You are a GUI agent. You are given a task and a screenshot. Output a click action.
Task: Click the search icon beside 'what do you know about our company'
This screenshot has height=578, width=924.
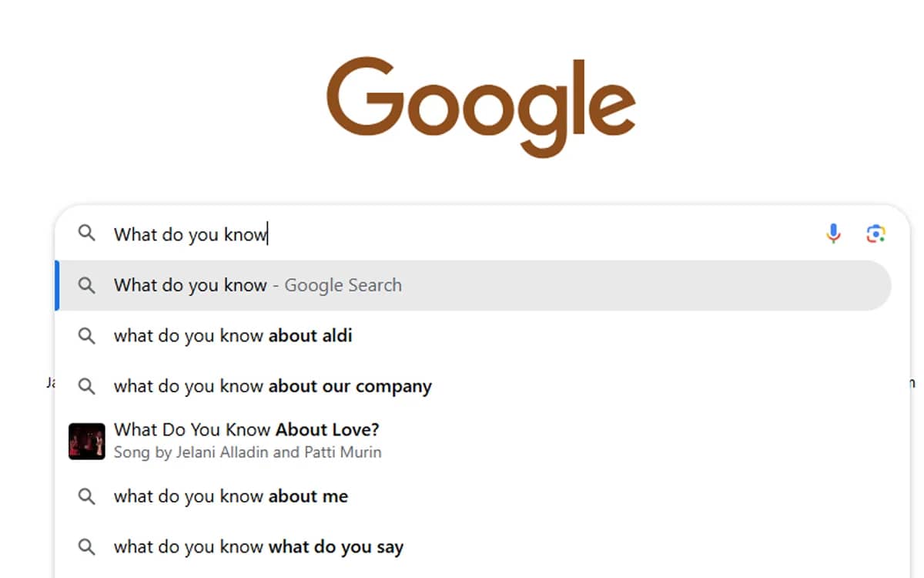click(86, 386)
